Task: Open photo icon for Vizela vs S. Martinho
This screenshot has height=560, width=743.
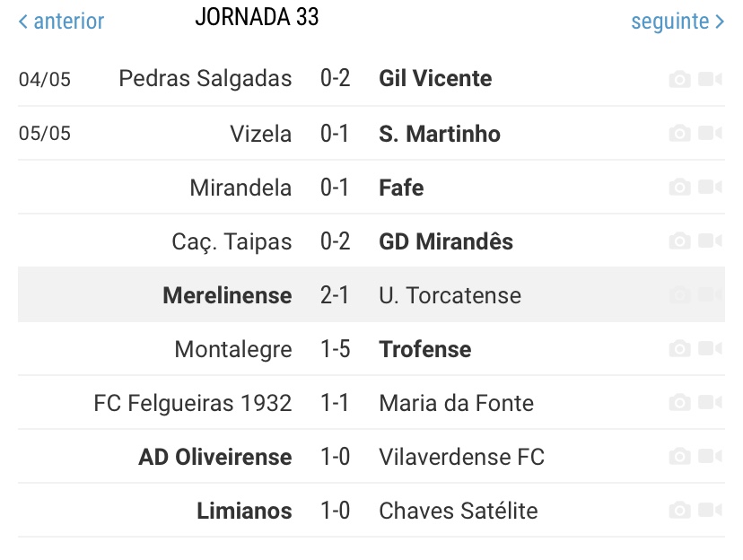Action: [679, 133]
